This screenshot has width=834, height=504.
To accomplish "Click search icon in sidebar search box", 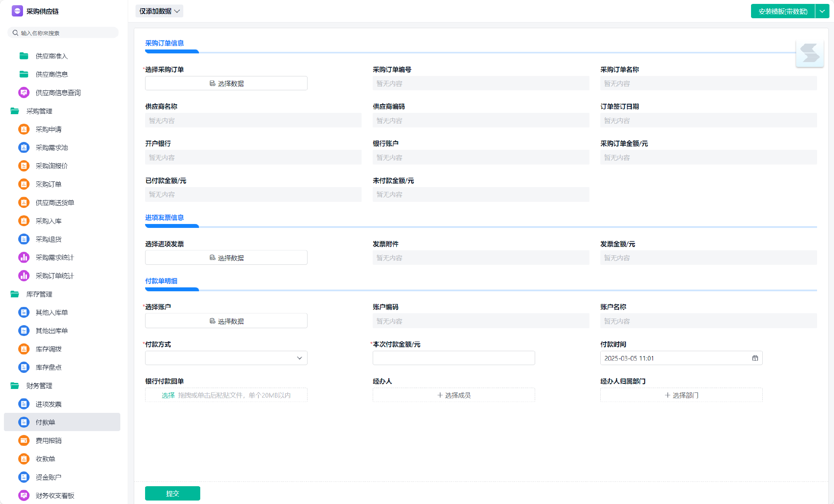I will [x=15, y=33].
